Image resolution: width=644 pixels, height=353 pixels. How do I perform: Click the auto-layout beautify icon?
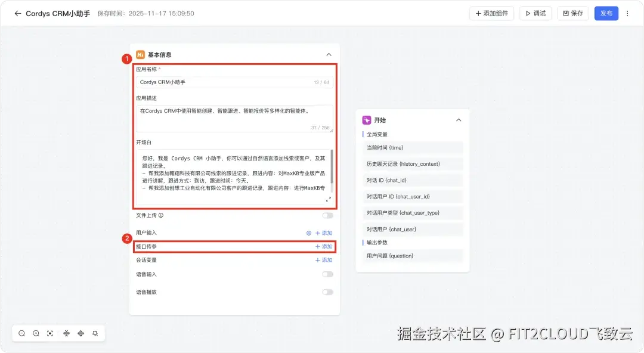[x=95, y=333]
